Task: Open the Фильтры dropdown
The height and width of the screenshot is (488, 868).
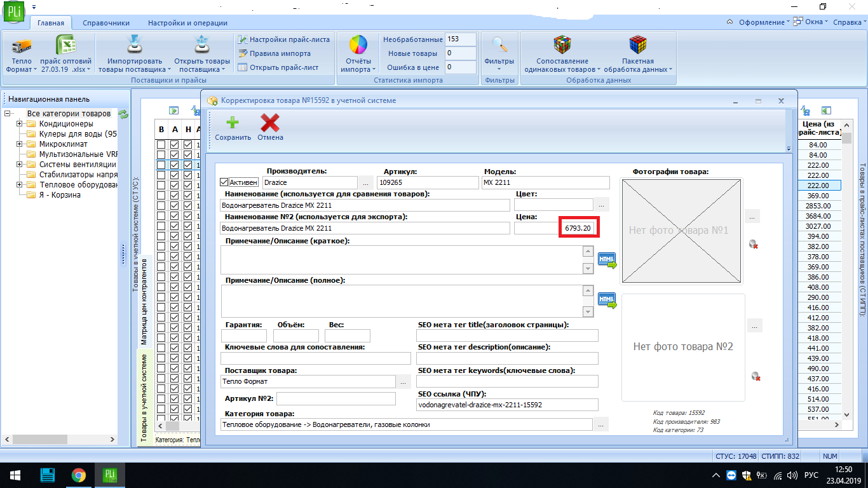Action: 499,53
